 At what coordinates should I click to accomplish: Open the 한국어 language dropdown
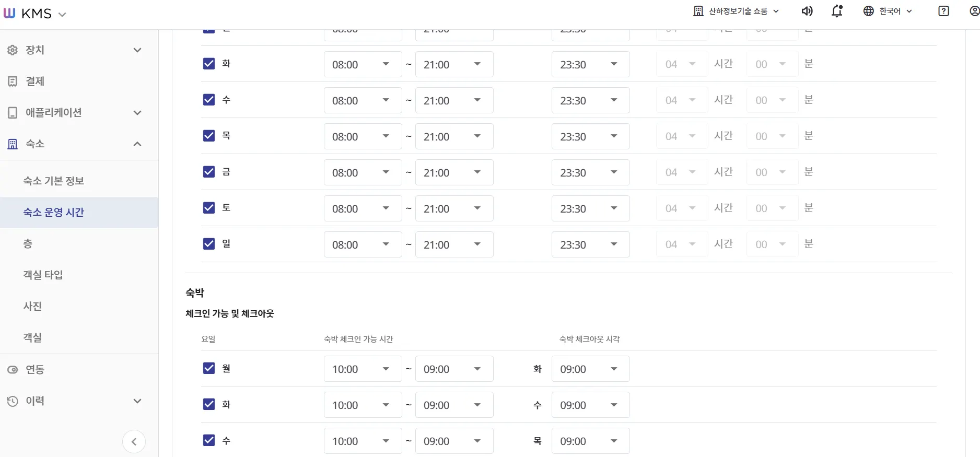(x=888, y=11)
